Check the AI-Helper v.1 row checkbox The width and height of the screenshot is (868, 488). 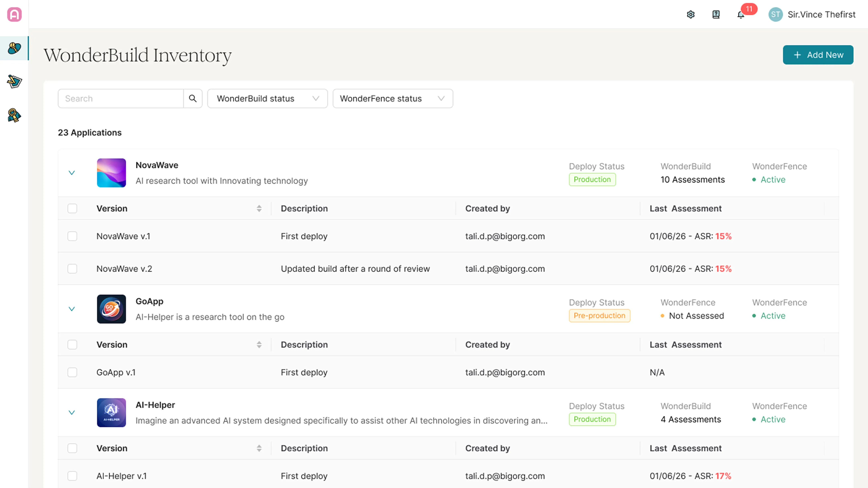click(x=72, y=476)
